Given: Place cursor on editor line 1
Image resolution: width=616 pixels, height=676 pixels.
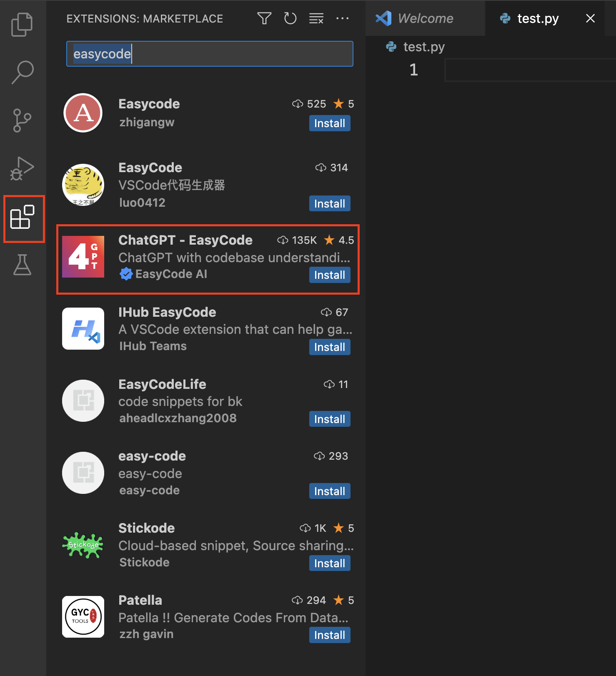Looking at the screenshot, I should [x=530, y=70].
